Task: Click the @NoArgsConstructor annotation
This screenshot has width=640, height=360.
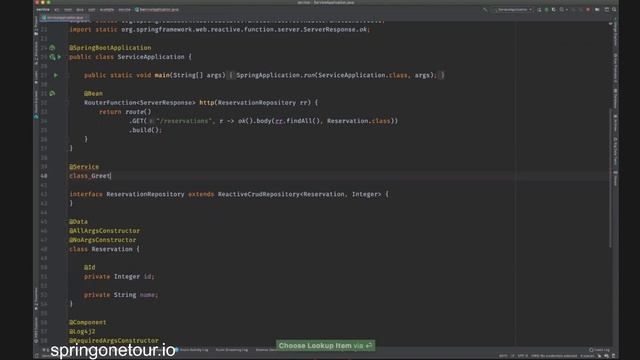Action: 102,240
